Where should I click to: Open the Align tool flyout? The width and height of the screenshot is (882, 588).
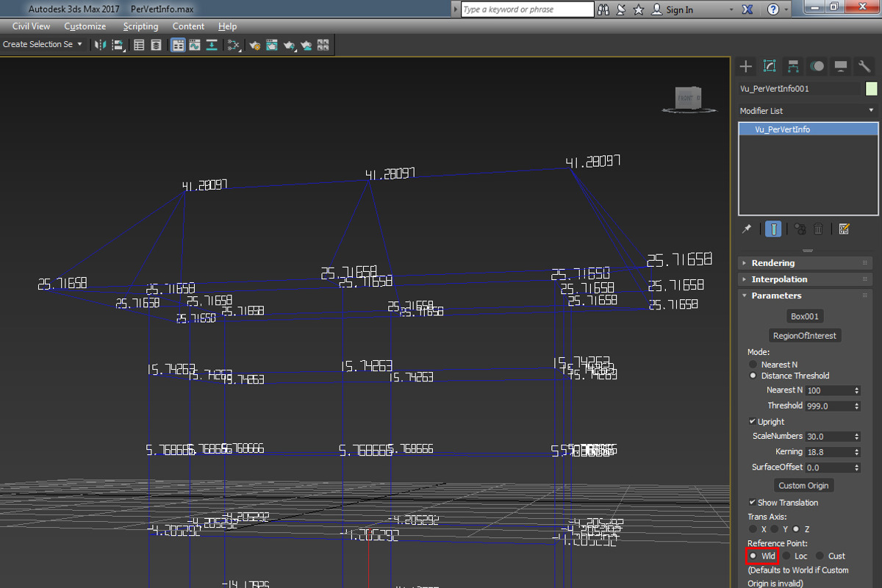pyautogui.click(x=118, y=45)
